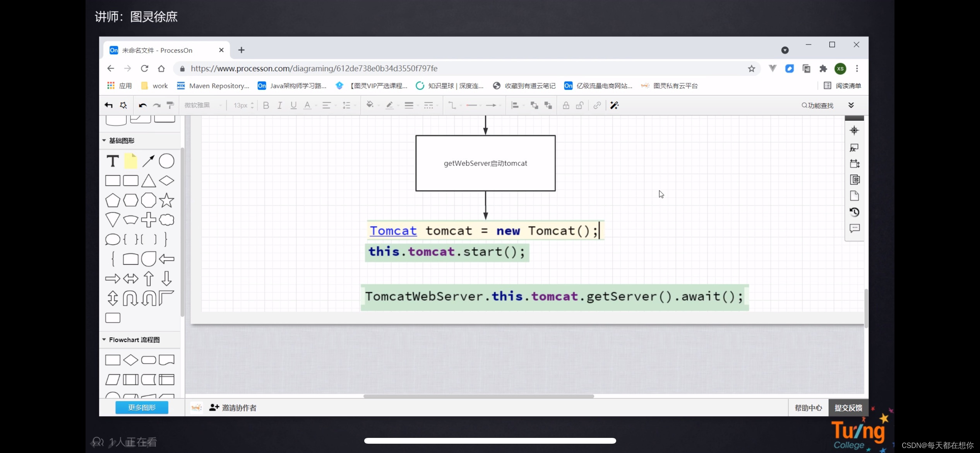
Task: Toggle underline formatting in toolbar
Action: tap(293, 105)
